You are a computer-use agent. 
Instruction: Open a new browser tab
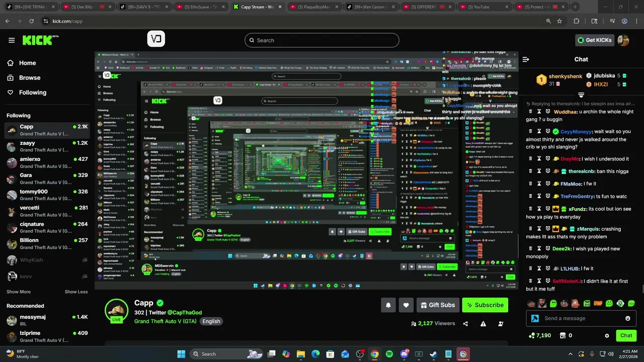575,7
